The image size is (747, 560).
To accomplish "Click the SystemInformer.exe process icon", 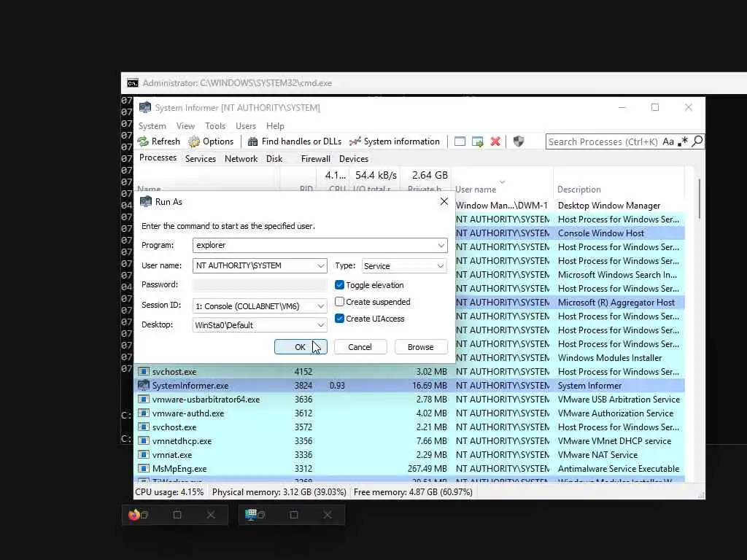I will [144, 385].
